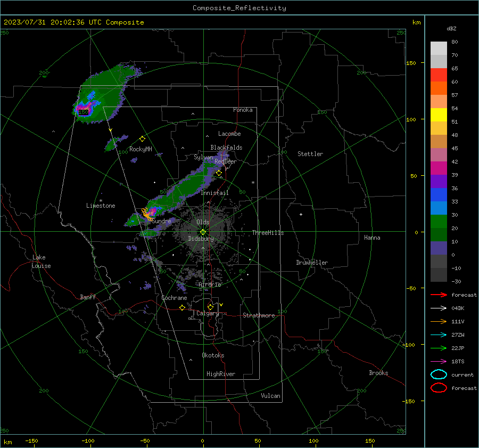
Task: Click the orange 111V arrow in legend
Action: coord(439,321)
